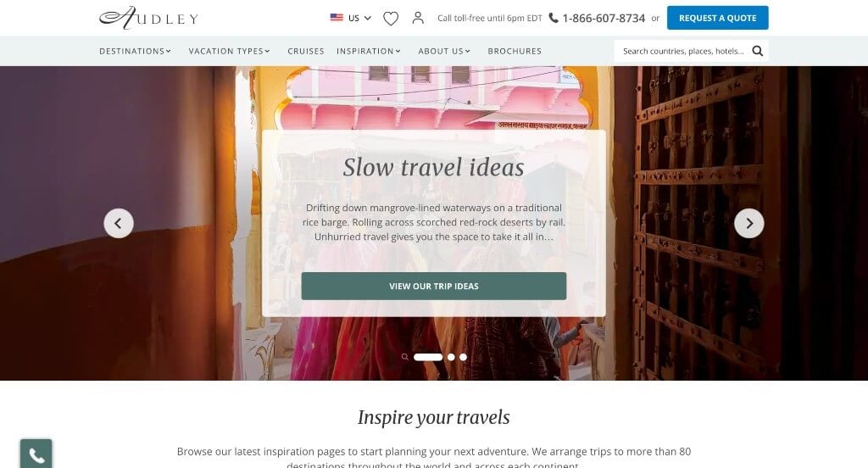The height and width of the screenshot is (468, 868).
Task: Open the US country selector dropdown
Action: (350, 18)
